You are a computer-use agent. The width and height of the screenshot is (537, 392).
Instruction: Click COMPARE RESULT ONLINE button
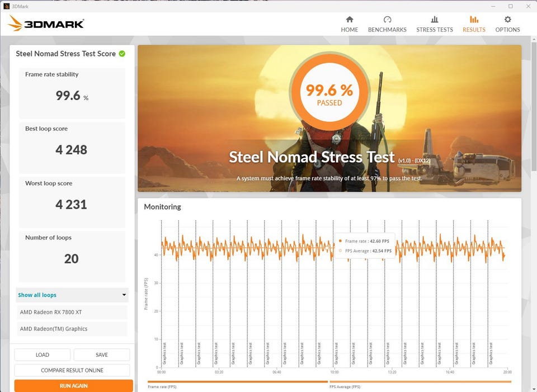(x=72, y=370)
